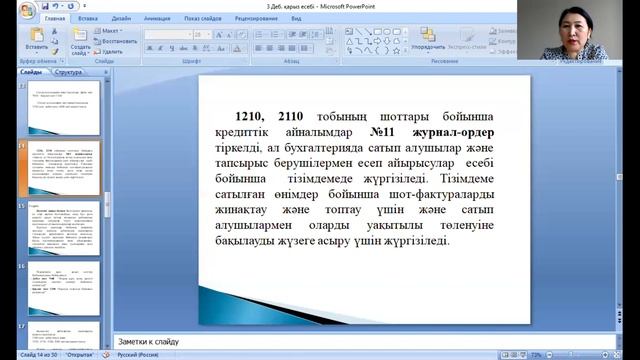
Task: Open the Рецензирование ribbon tab
Action: pos(256,18)
